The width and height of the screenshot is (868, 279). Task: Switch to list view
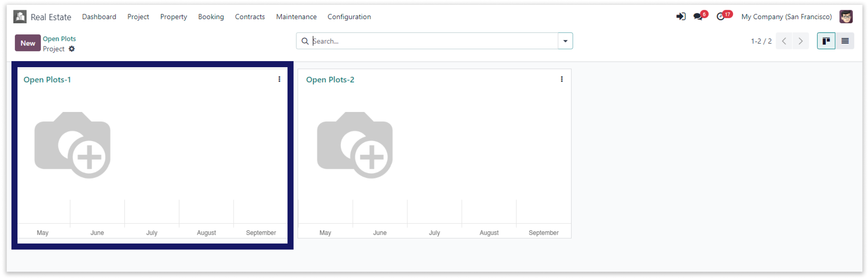tap(845, 41)
